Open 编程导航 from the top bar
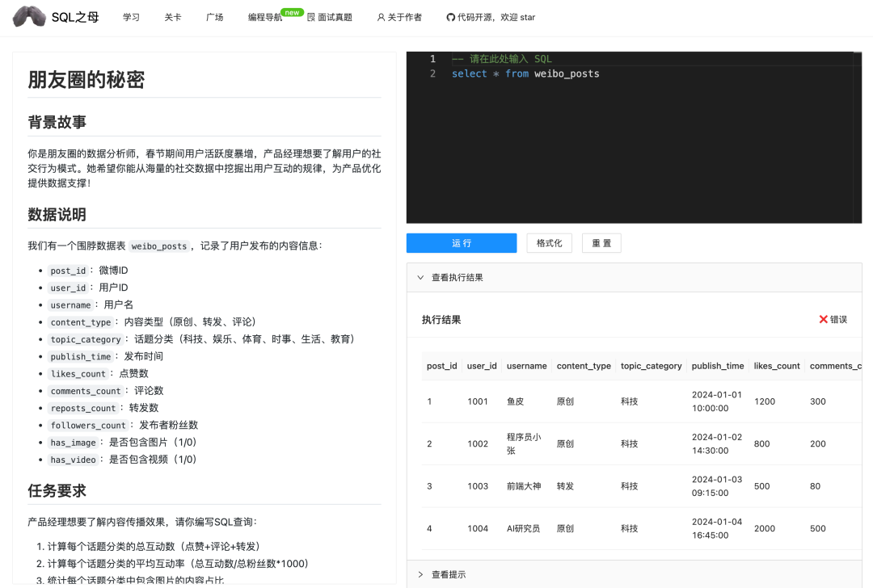Image resolution: width=873 pixels, height=588 pixels. [266, 16]
